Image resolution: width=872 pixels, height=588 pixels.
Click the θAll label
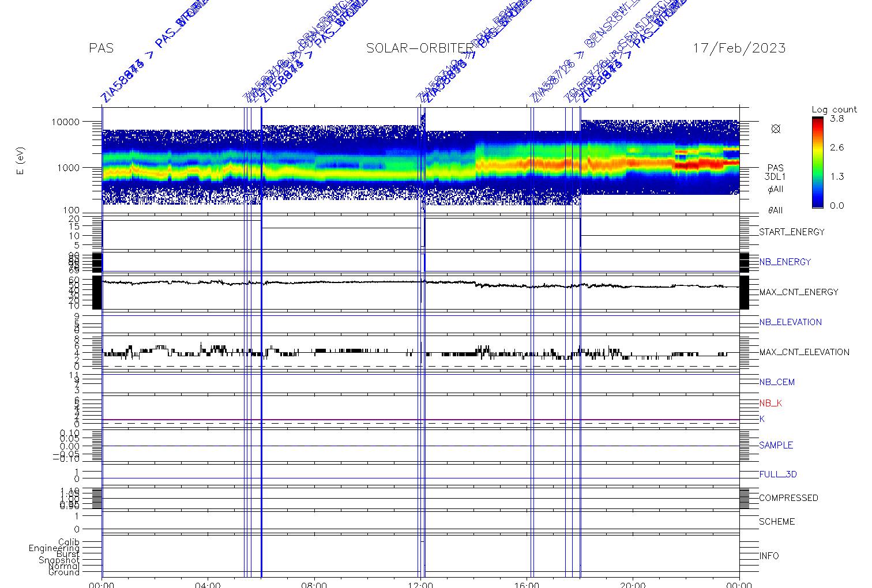[776, 210]
